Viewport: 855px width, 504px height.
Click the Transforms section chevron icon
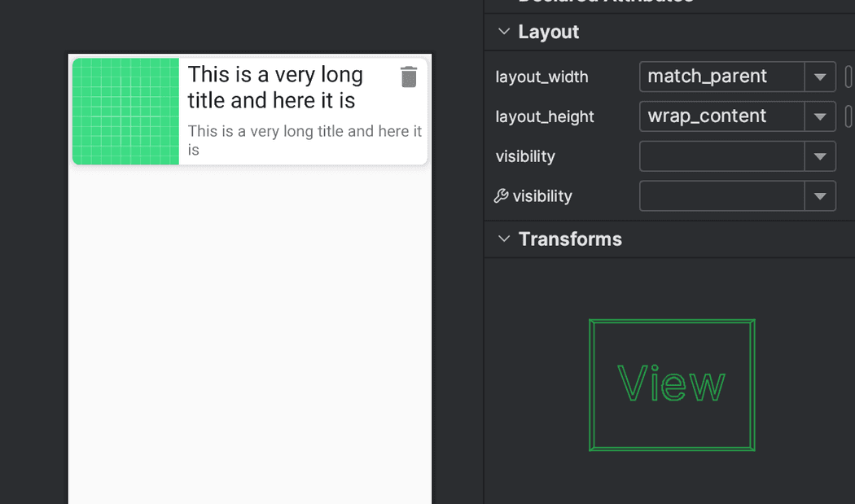pos(503,239)
